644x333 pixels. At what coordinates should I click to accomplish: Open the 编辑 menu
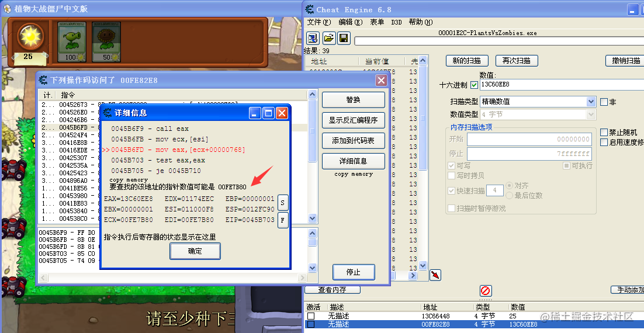[350, 22]
